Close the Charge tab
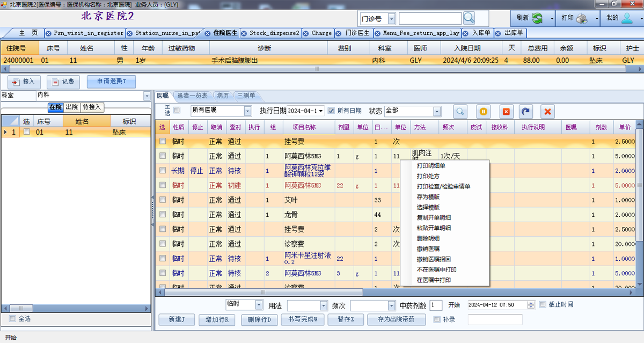644x343 pixels. 306,33
